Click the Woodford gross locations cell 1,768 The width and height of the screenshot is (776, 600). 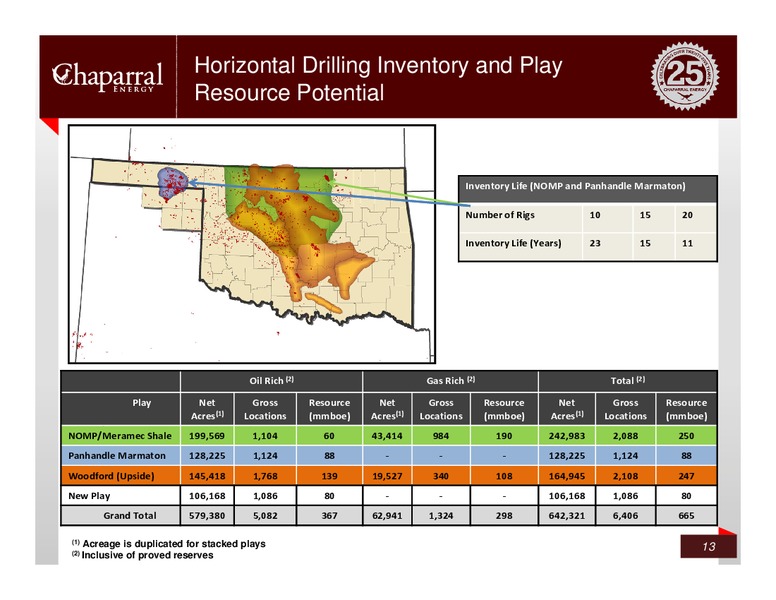265,476
